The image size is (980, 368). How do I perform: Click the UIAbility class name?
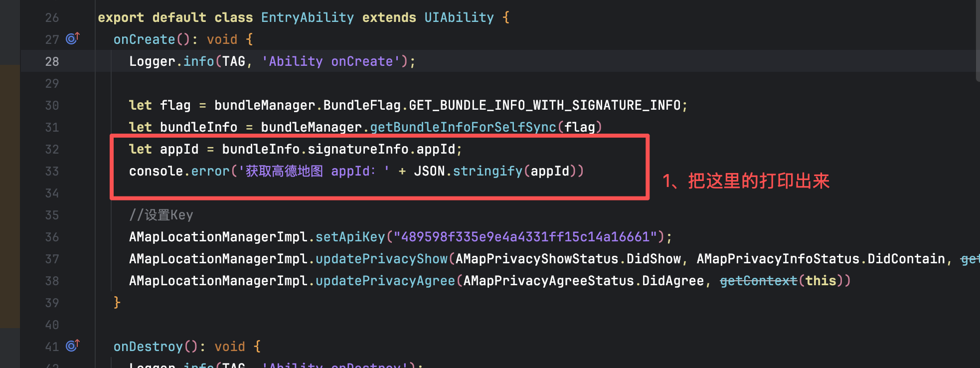459,17
